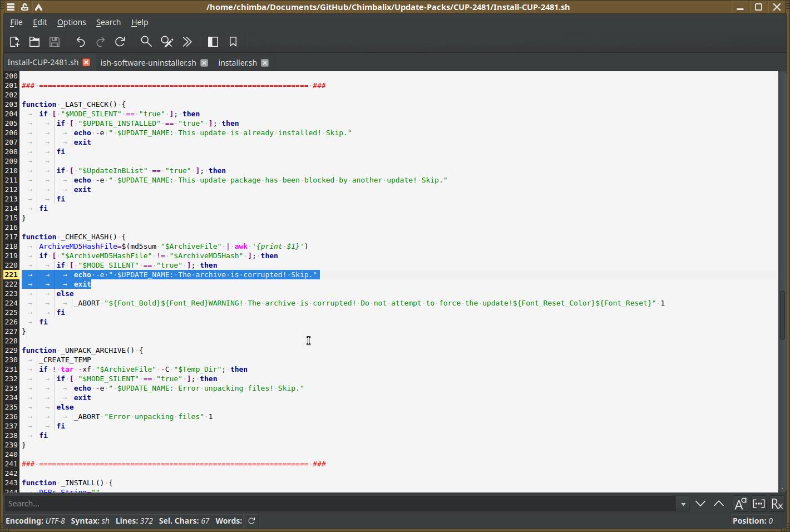Viewport: 790px width, 532px height.
Task: Enable whole word matching in search bar
Action: pyautogui.click(x=759, y=504)
